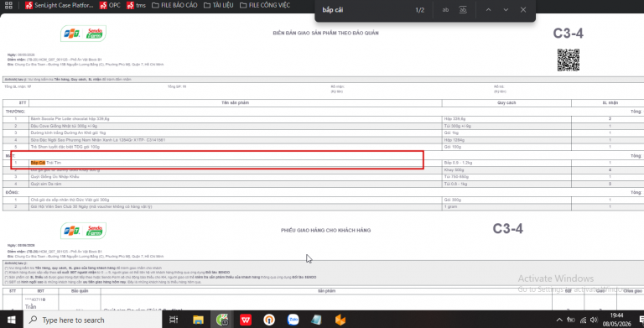Open the tms bookmark
Viewport: 644px width, 328px height.
pos(136,5)
